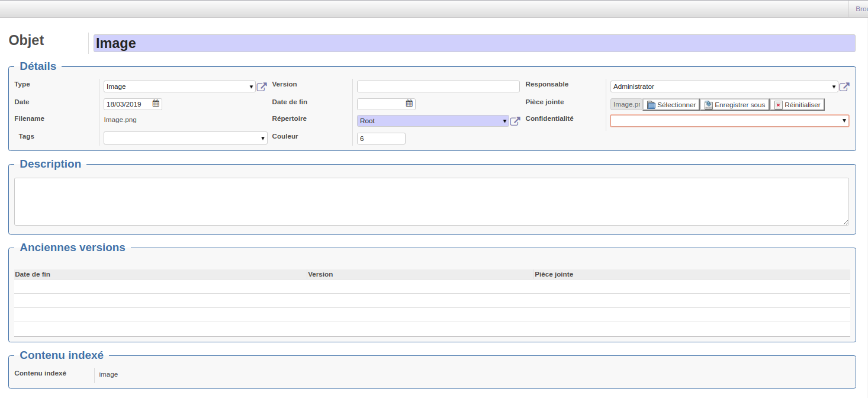Image resolution: width=868 pixels, height=398 pixels.
Task: Click inside the Description text area
Action: tap(432, 201)
